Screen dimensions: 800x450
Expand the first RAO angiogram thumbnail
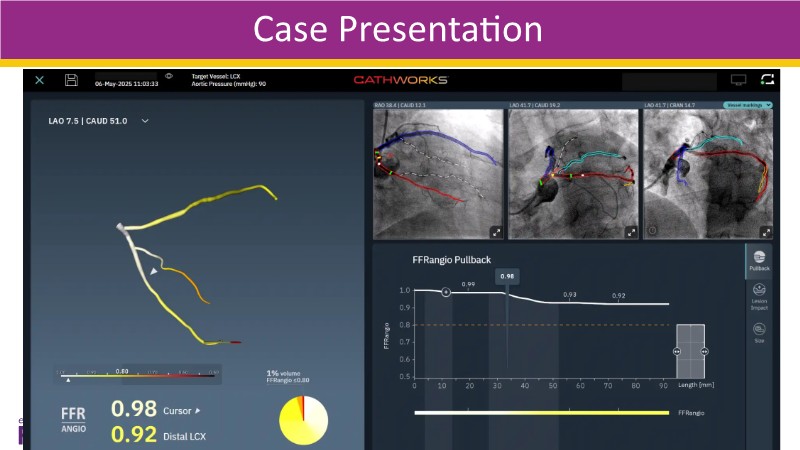496,232
